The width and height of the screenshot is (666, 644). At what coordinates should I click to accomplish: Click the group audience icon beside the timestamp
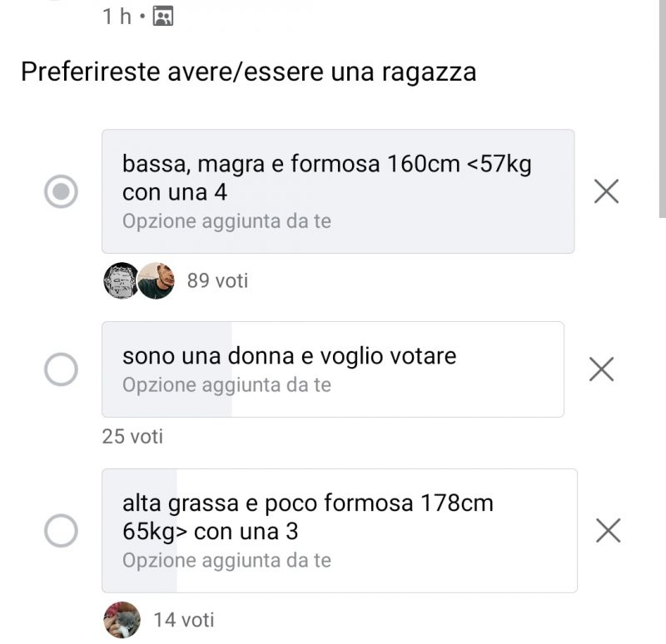tap(163, 17)
